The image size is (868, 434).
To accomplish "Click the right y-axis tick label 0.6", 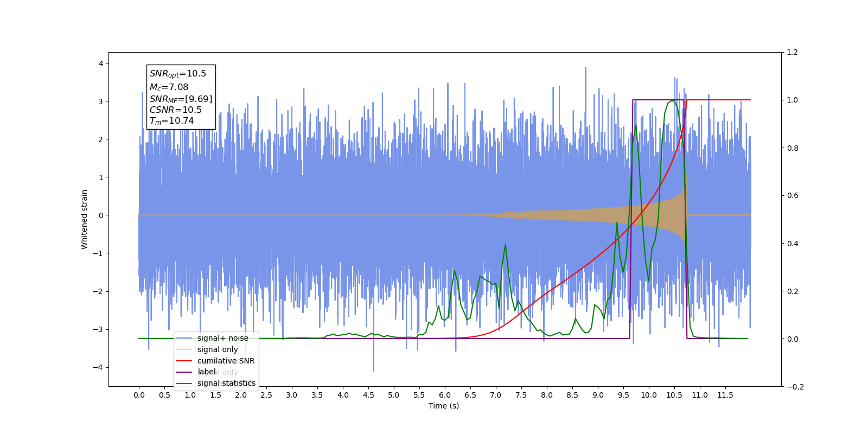I will [793, 196].
